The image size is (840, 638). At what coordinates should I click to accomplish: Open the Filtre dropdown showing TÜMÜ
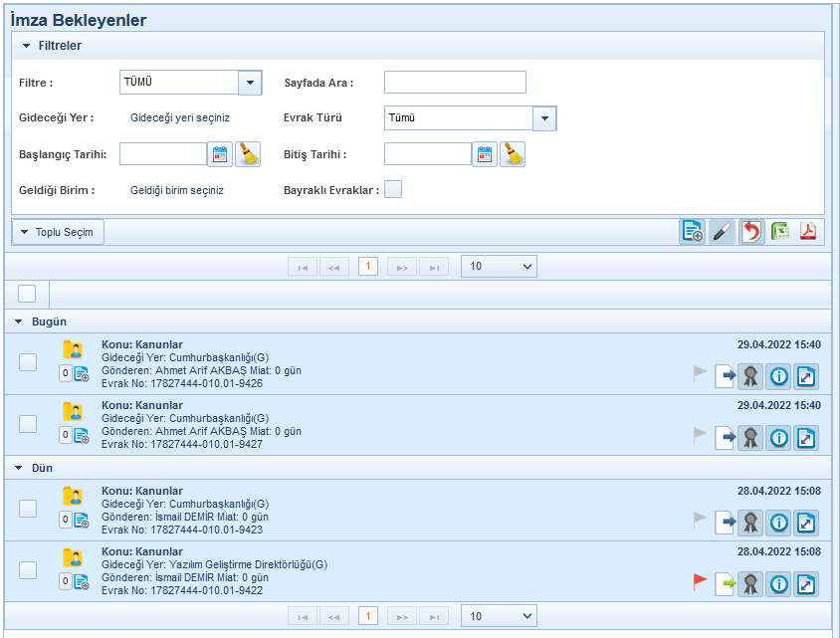pos(250,83)
